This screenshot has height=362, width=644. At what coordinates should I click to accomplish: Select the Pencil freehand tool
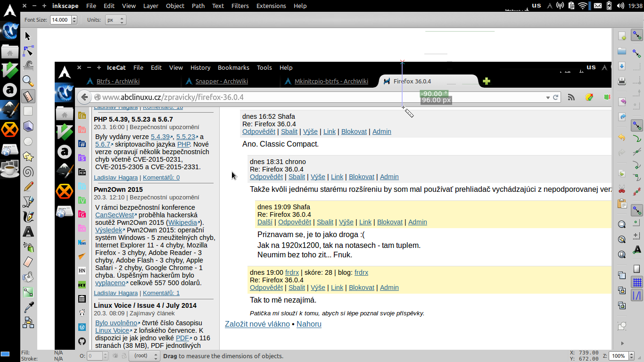click(28, 187)
